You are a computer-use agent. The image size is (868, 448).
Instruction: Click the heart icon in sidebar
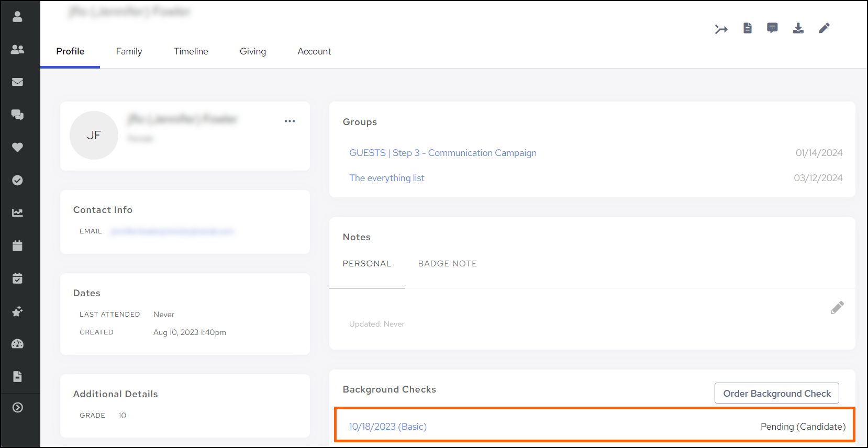(x=17, y=148)
